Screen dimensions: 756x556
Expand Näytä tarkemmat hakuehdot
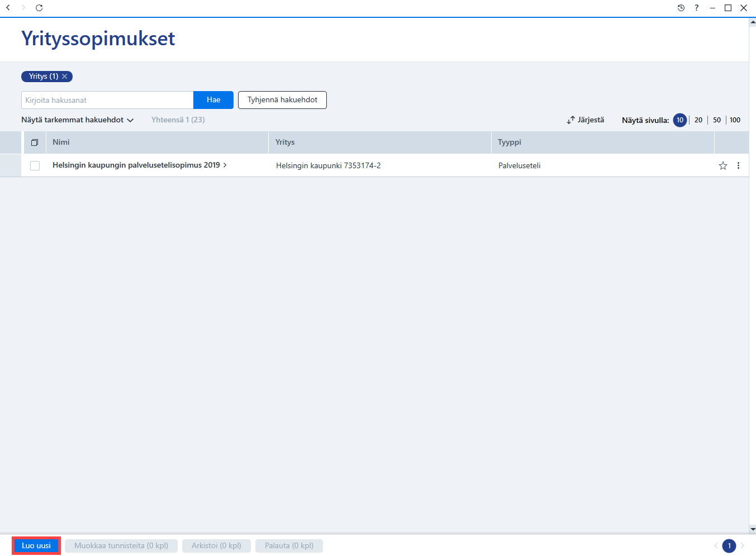click(x=78, y=120)
